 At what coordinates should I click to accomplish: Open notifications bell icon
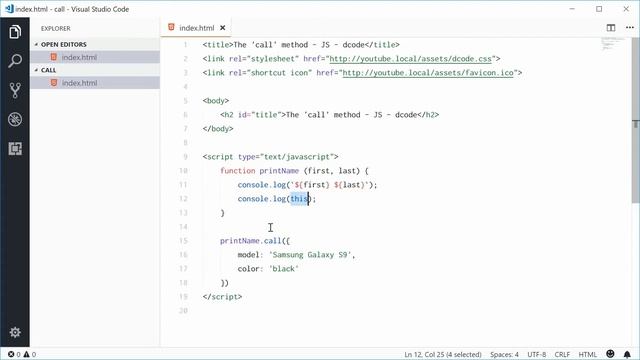[x=627, y=354]
